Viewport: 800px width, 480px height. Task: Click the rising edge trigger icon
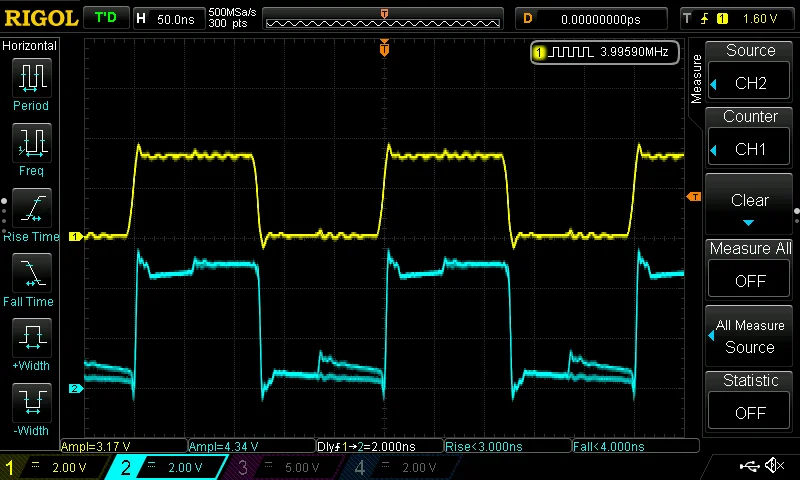pyautogui.click(x=705, y=19)
